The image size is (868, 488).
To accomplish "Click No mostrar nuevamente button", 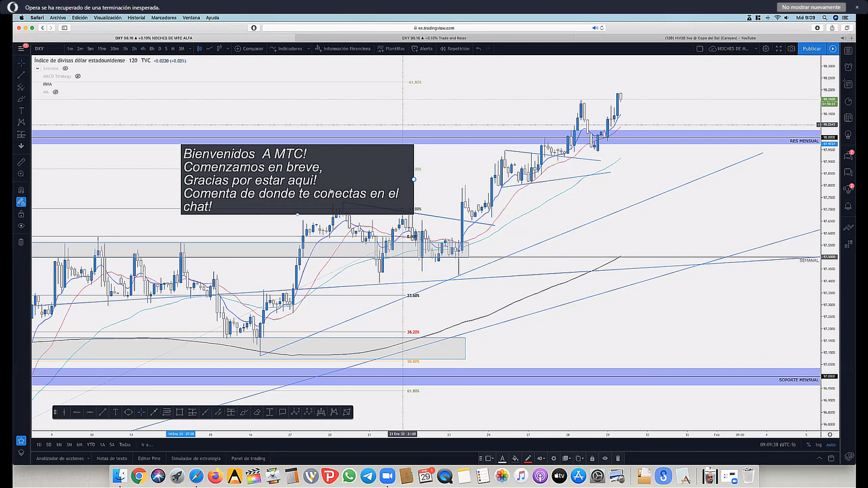I will [x=811, y=7].
